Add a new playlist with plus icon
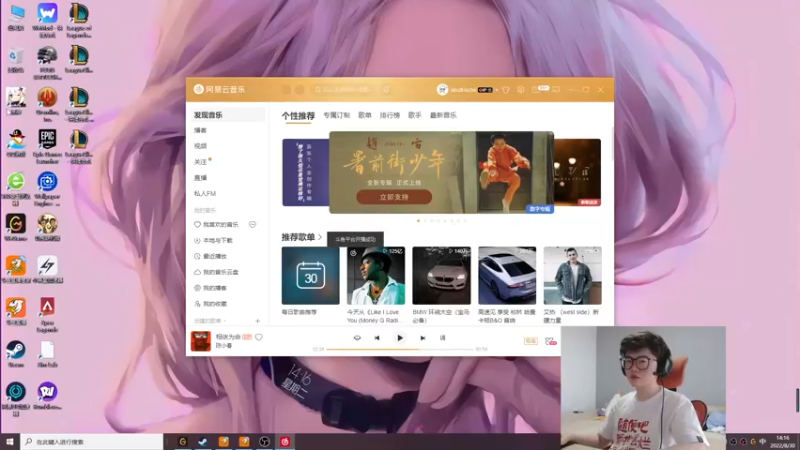Image resolution: width=800 pixels, height=450 pixels. [258, 321]
